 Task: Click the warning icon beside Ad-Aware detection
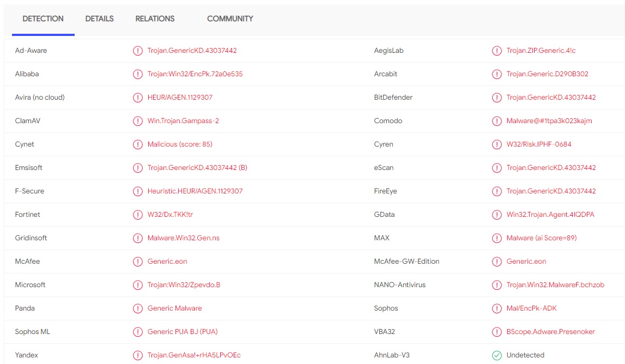pos(137,51)
